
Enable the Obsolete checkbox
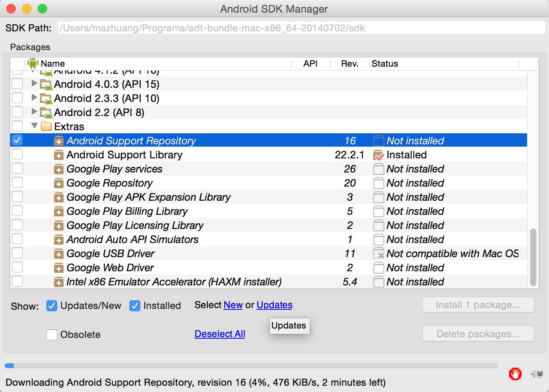click(x=52, y=335)
